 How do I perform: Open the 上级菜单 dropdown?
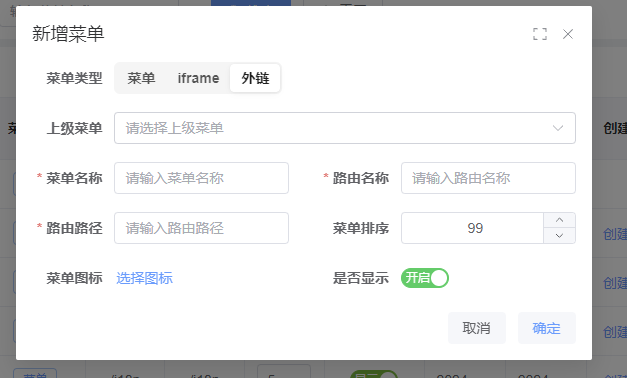(x=345, y=128)
